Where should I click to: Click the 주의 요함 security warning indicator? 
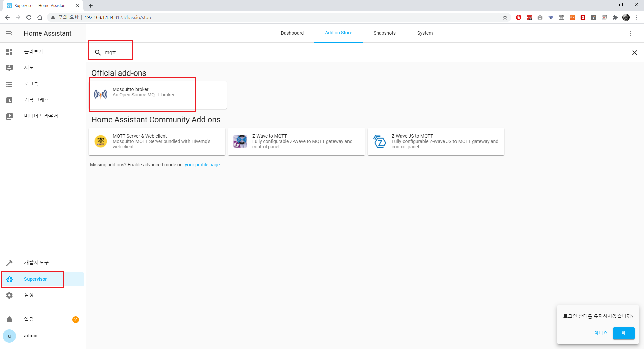coord(64,17)
